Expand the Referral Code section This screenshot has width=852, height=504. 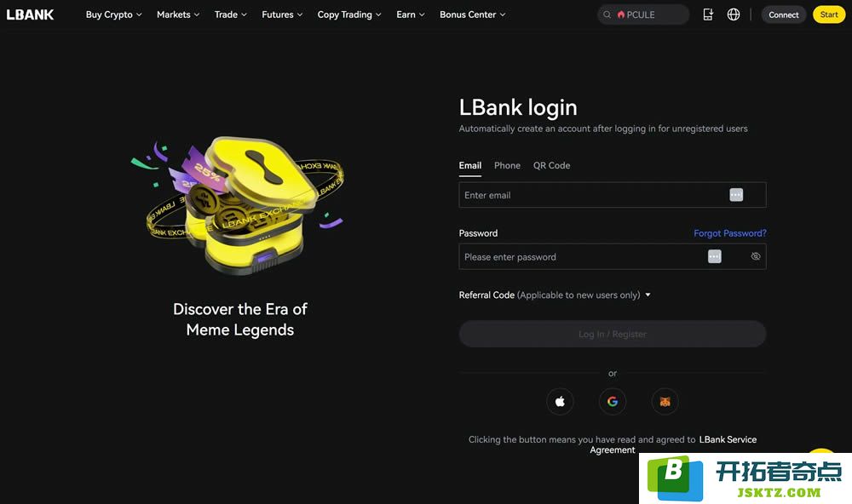(555, 295)
